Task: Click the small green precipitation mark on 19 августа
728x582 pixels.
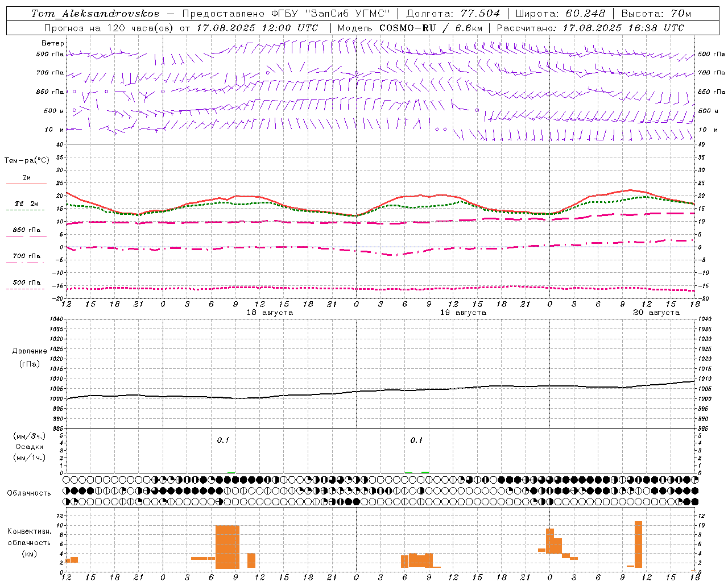Action: coord(425,472)
